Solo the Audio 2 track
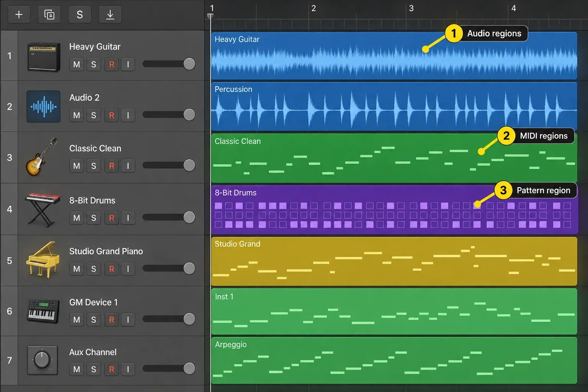This screenshot has width=588, height=392. (x=94, y=115)
